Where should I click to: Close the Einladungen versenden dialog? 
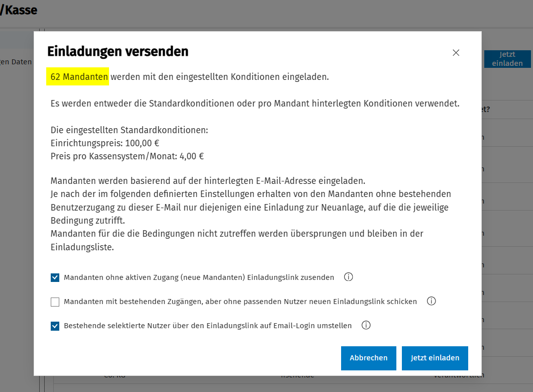point(456,53)
